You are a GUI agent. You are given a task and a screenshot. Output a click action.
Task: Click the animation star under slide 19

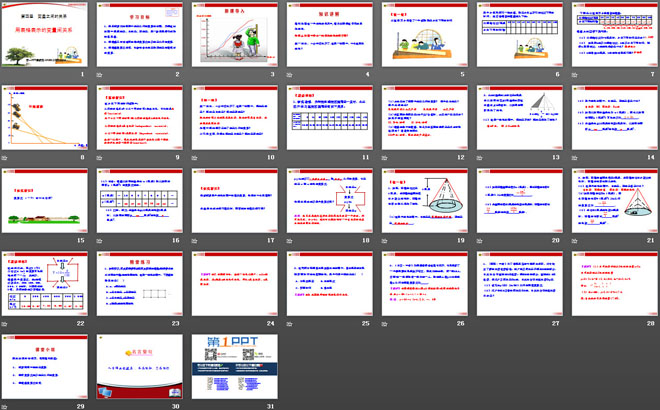point(385,241)
